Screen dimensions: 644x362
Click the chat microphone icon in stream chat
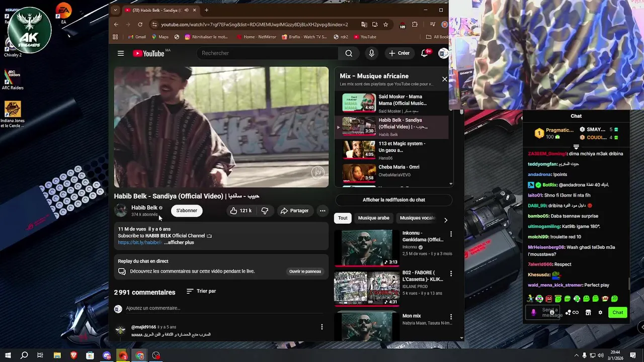[x=534, y=312]
